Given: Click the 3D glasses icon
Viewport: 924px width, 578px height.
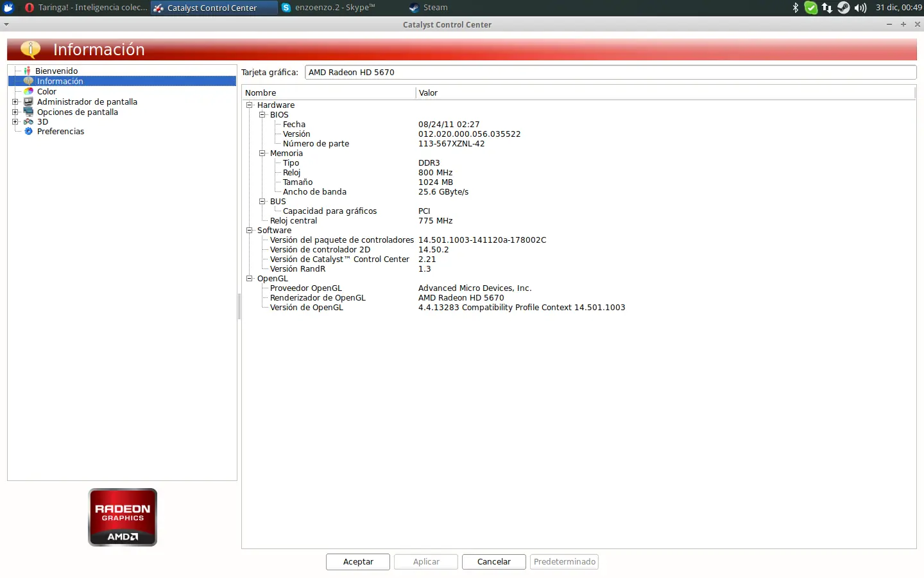Looking at the screenshot, I should click(28, 121).
